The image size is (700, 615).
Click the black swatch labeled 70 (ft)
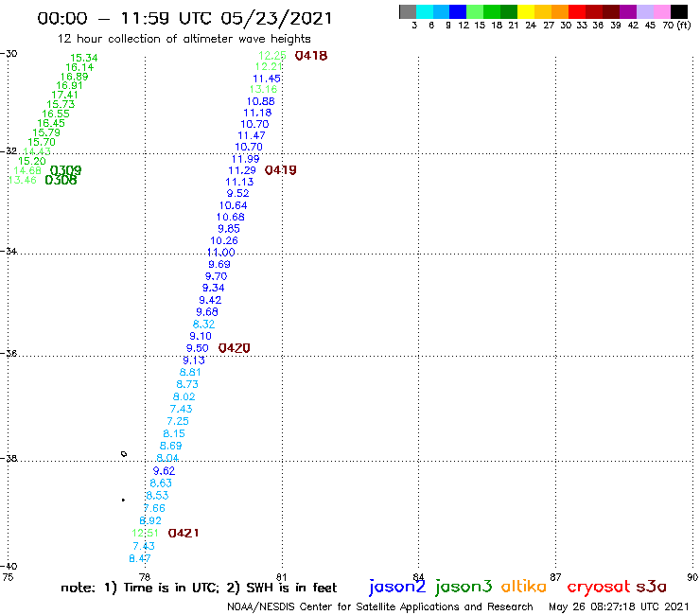pyautogui.click(x=679, y=11)
